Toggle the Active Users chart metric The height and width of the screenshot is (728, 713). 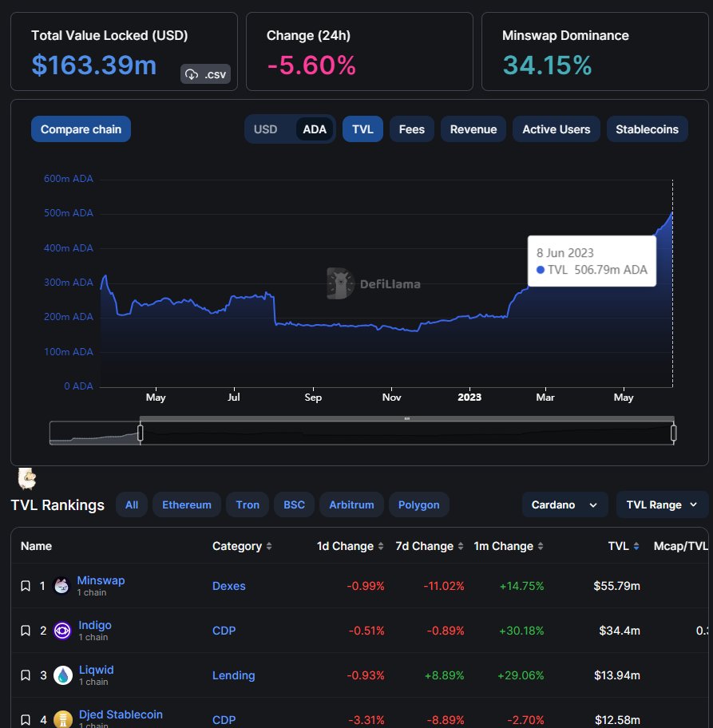(x=557, y=129)
